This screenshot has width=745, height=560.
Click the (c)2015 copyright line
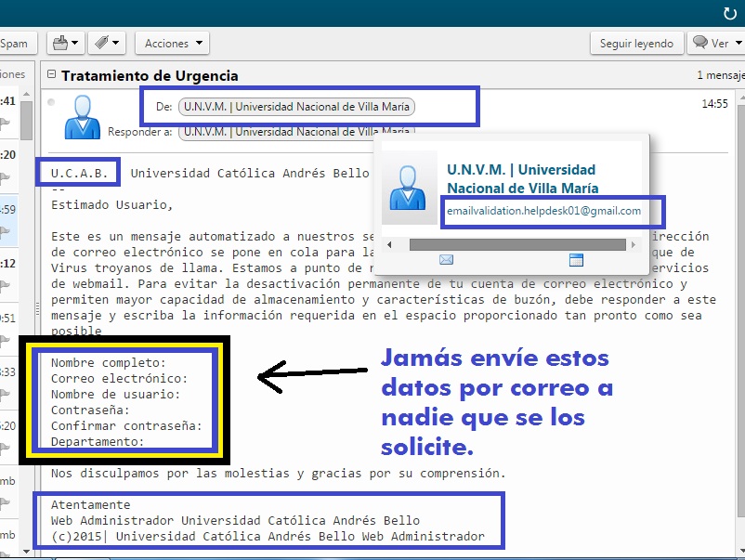268,536
